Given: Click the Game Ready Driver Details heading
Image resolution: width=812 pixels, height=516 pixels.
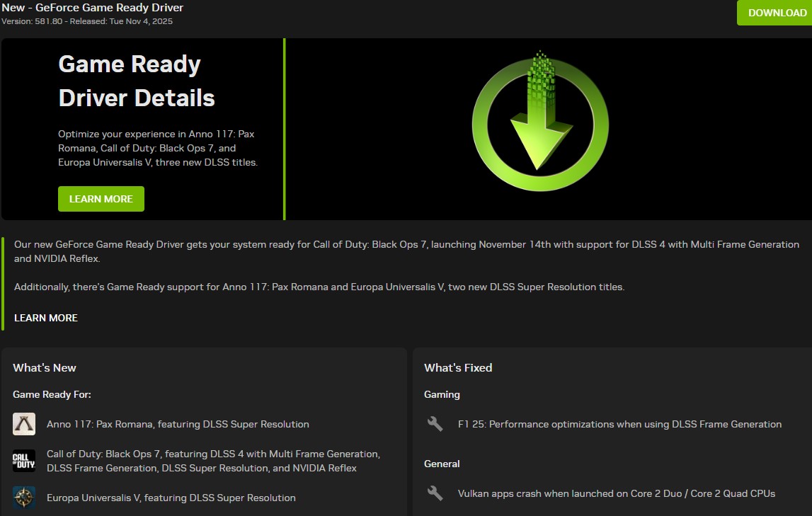Looking at the screenshot, I should [136, 81].
